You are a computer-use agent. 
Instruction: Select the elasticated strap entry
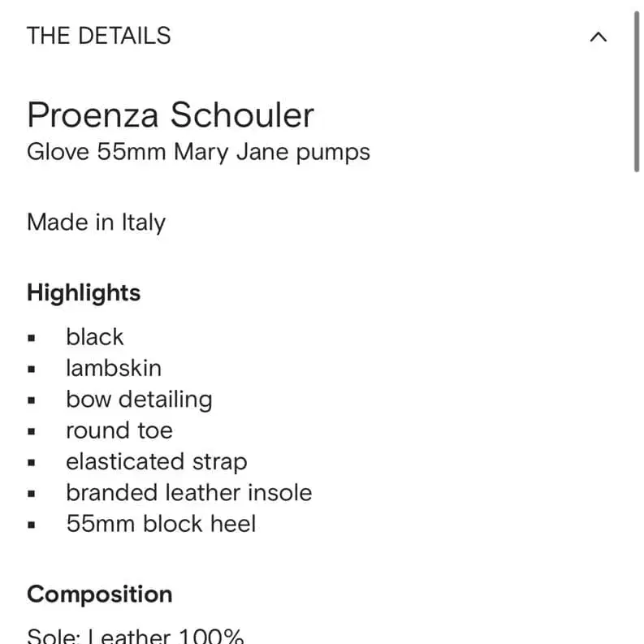pos(157,462)
